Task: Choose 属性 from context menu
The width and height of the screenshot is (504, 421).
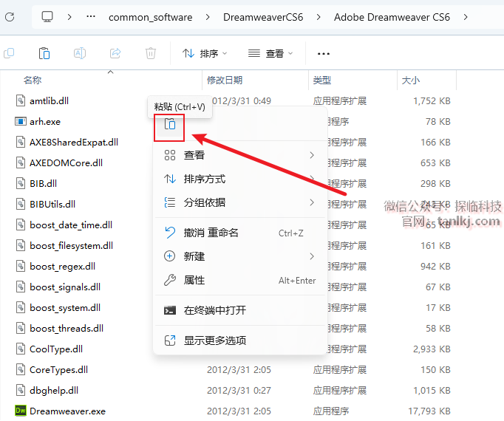Action: (240, 280)
